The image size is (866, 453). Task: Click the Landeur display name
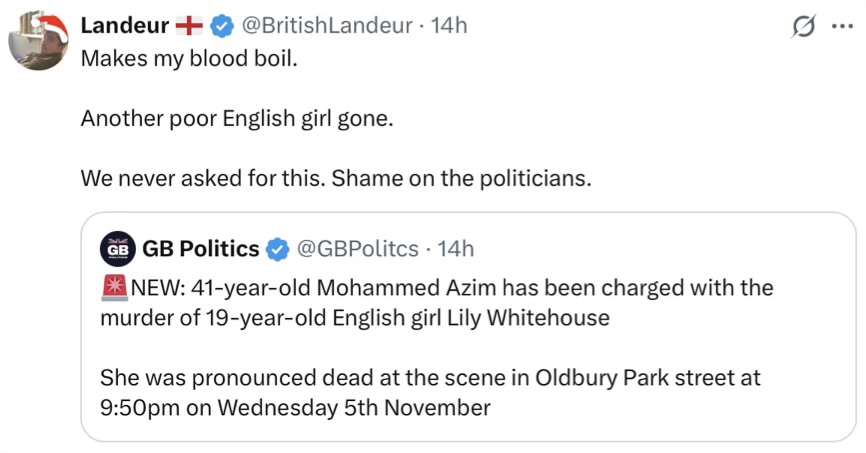click(124, 26)
